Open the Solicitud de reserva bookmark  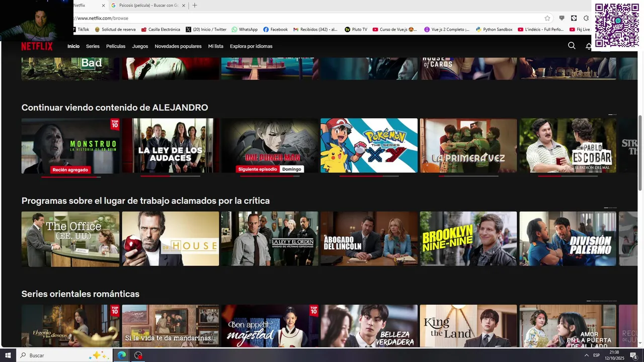coord(115,30)
